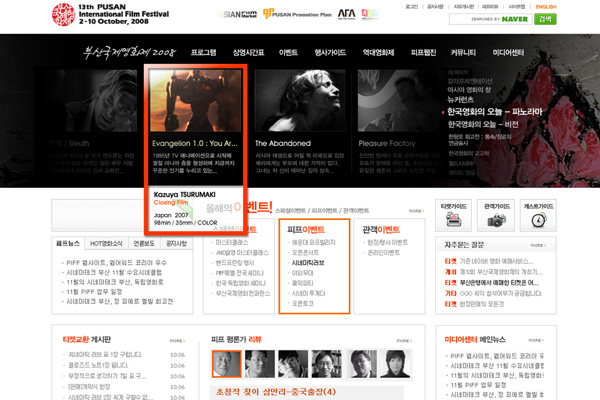Select the Sleuth film thumbnail
The width and height of the screenshot is (600, 400).
pos(92,101)
